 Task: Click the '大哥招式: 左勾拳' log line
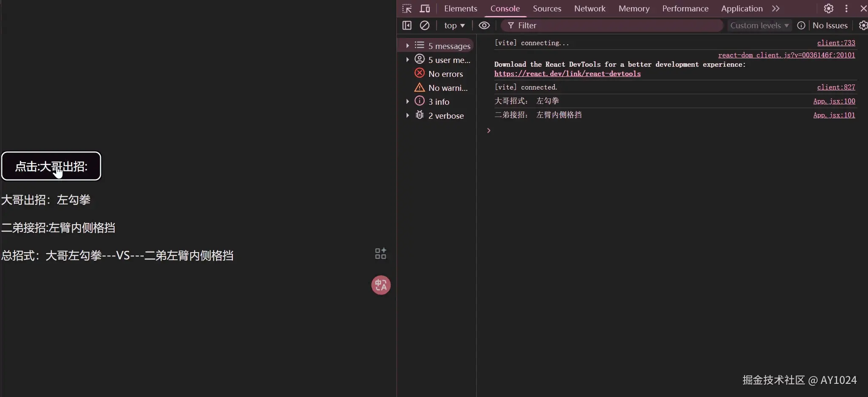point(527,101)
